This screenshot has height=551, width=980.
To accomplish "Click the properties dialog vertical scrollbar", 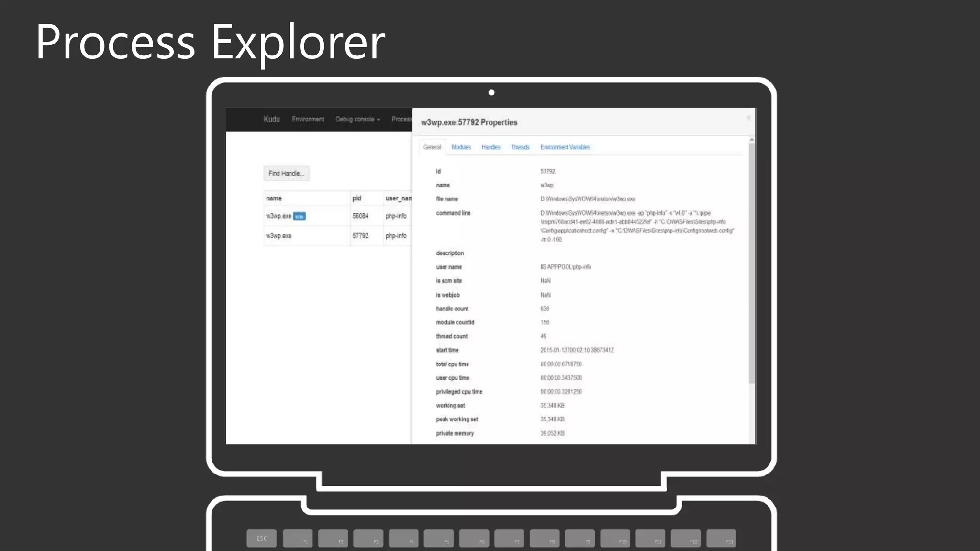I will coord(752,263).
